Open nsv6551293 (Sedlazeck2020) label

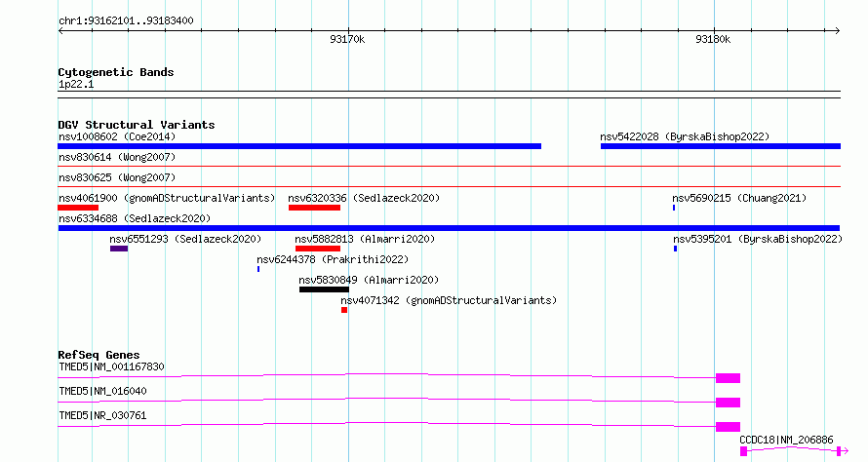pos(185,239)
